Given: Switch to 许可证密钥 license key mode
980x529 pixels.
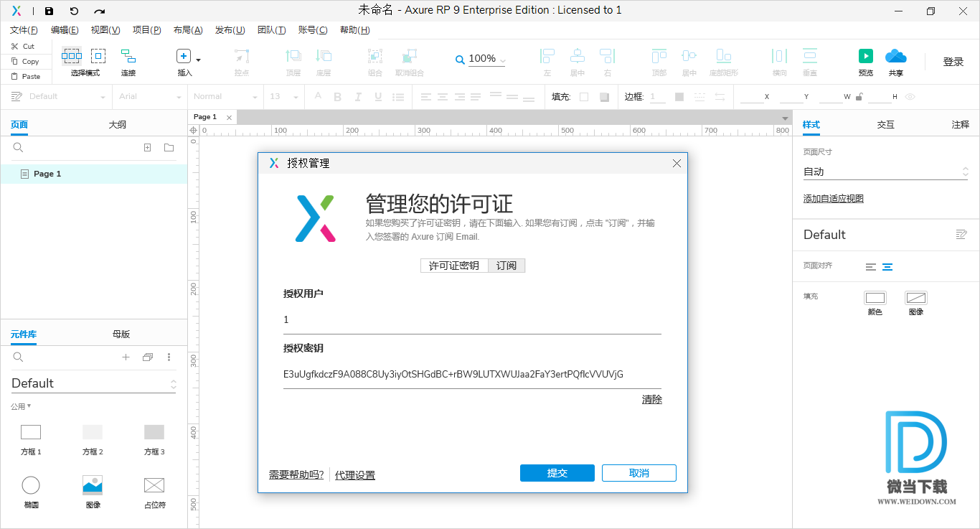Looking at the screenshot, I should point(454,266).
